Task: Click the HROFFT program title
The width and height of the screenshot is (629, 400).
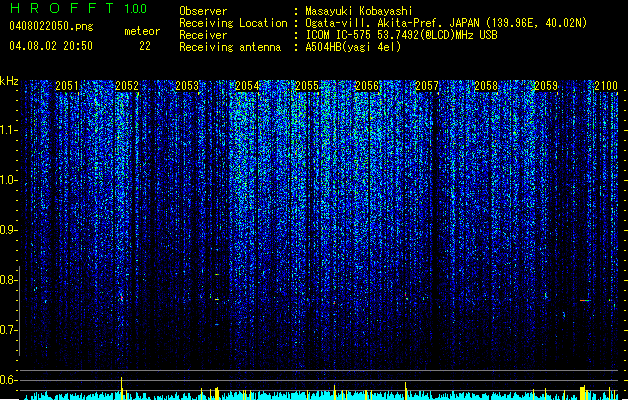Action: pos(62,8)
